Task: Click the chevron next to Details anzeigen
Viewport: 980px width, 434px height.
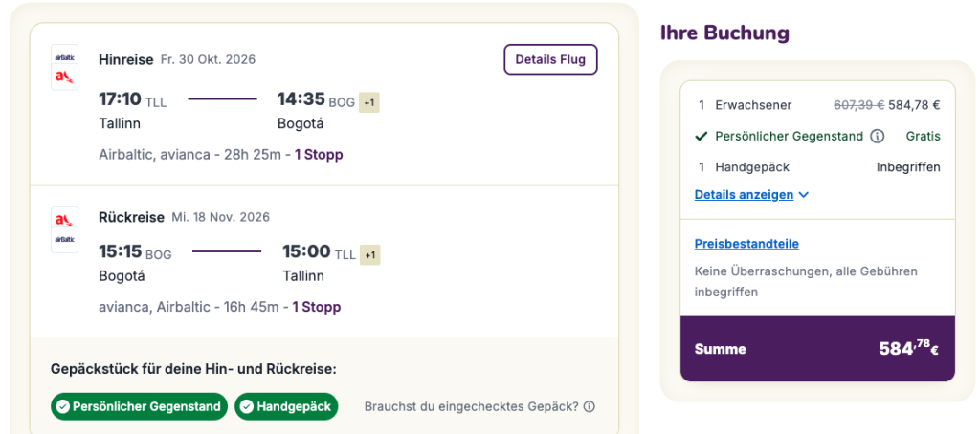Action: coord(804,195)
